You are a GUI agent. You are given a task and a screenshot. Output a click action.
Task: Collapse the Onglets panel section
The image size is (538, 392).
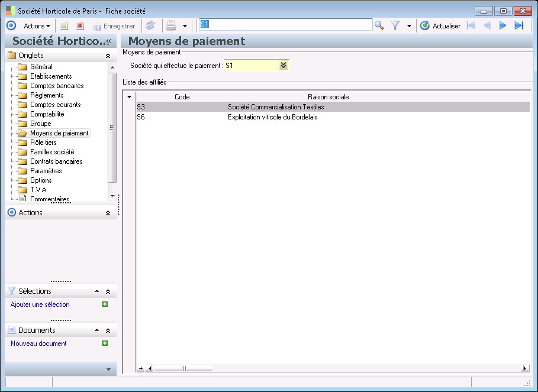click(x=108, y=56)
